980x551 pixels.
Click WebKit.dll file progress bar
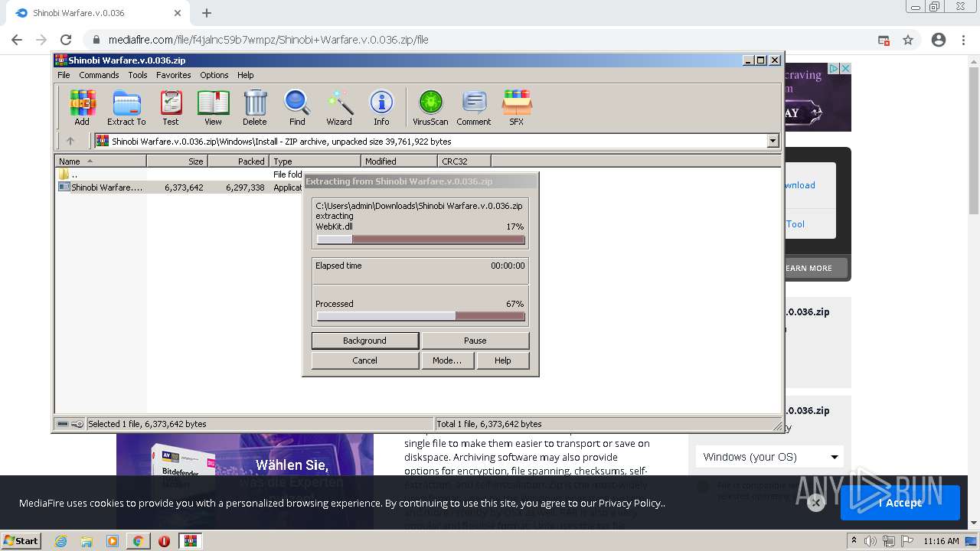(420, 240)
